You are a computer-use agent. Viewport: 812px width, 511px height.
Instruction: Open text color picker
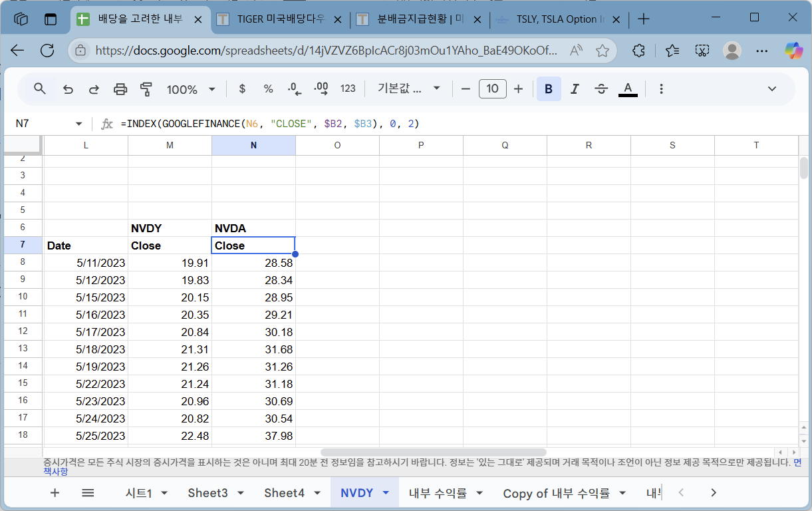tap(628, 89)
